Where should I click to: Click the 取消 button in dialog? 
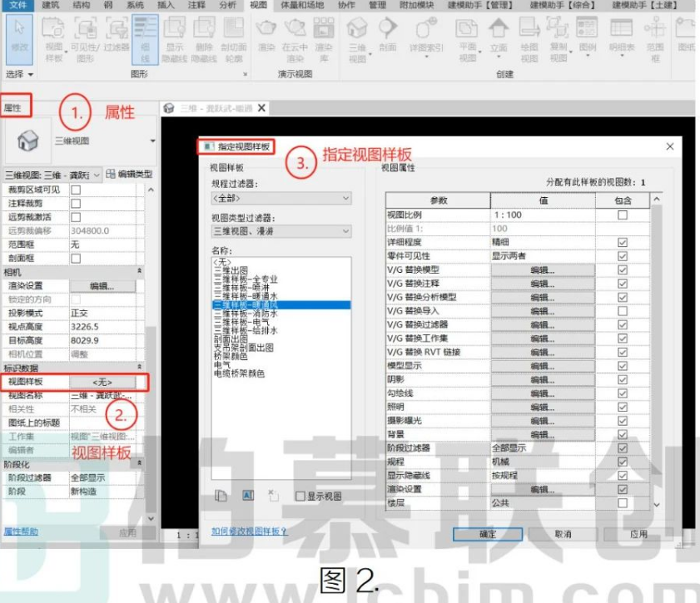563,534
